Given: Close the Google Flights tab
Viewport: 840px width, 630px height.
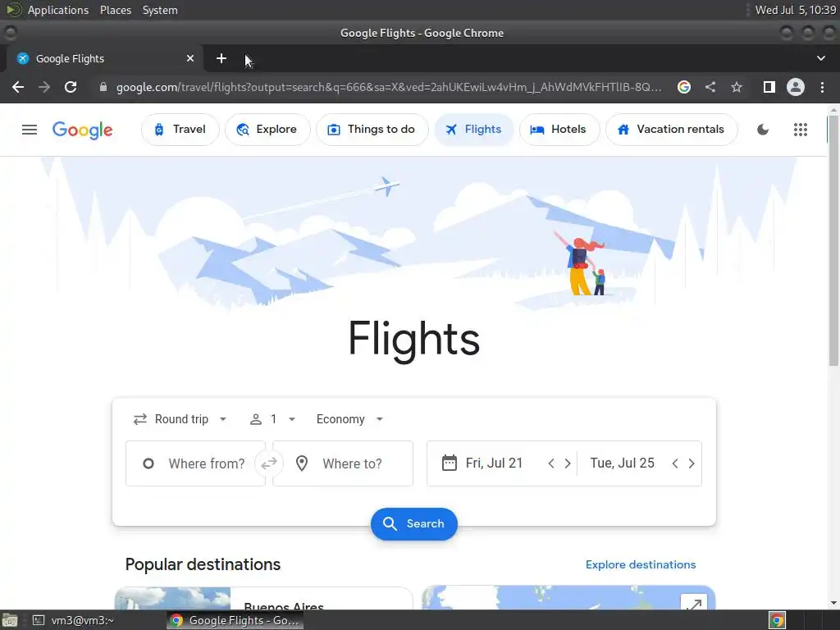Looking at the screenshot, I should pyautogui.click(x=190, y=58).
